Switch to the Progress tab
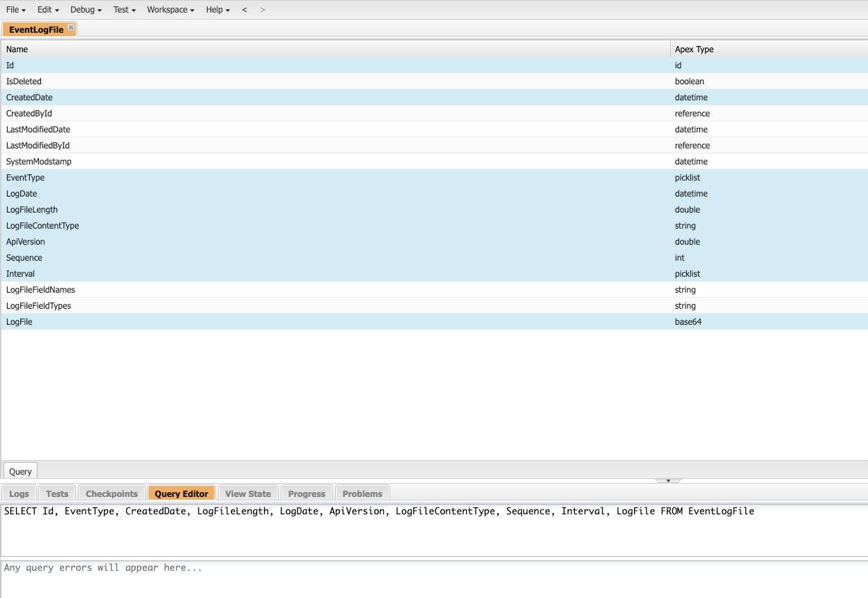Viewport: 868px width, 598px height. click(x=307, y=493)
